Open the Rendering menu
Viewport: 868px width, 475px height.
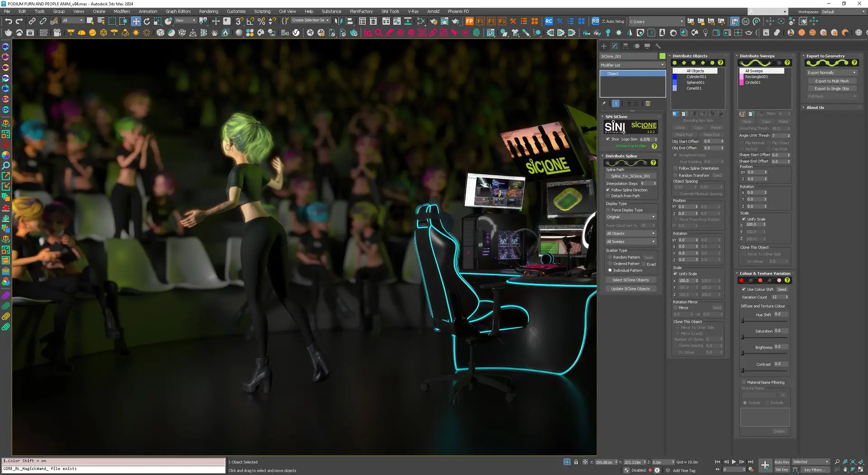208,11
